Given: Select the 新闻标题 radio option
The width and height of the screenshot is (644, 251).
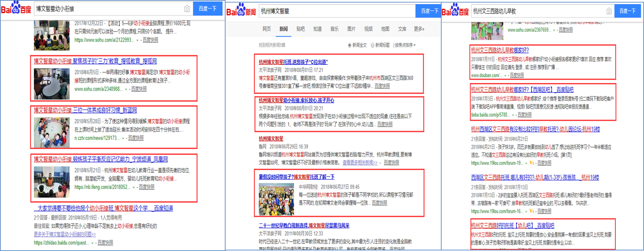Looking at the screenshot, I should click(x=373, y=45).
